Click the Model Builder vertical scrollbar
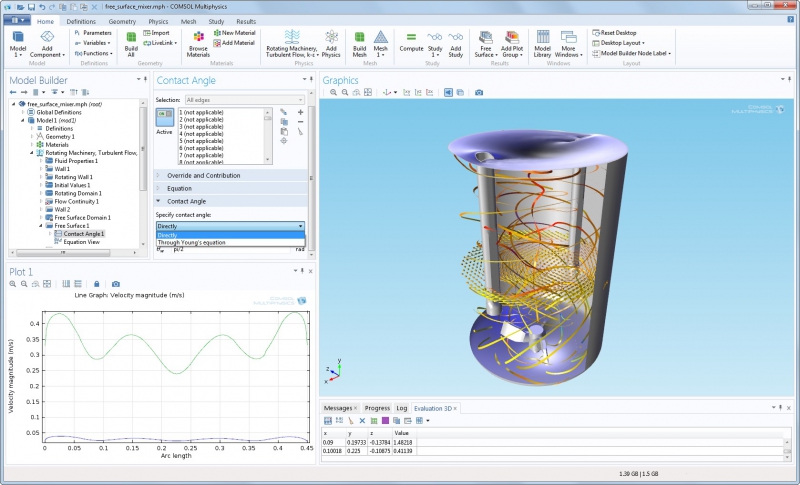This screenshot has height=485, width=800. [143, 148]
